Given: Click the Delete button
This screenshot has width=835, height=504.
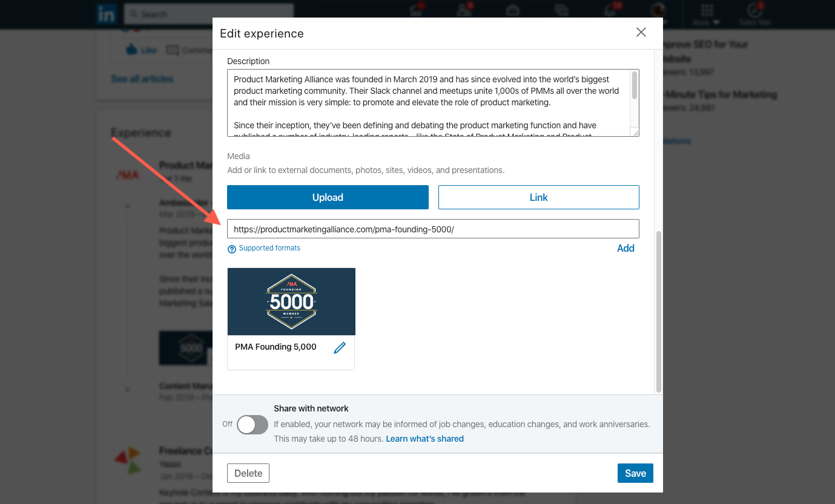Looking at the screenshot, I should [248, 473].
